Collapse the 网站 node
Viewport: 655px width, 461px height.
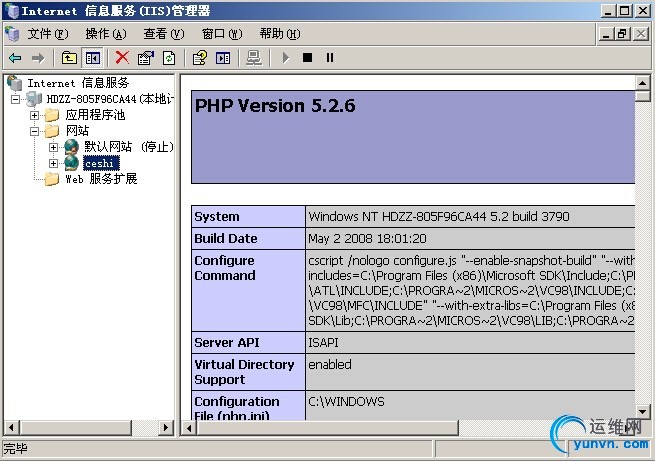(x=35, y=131)
